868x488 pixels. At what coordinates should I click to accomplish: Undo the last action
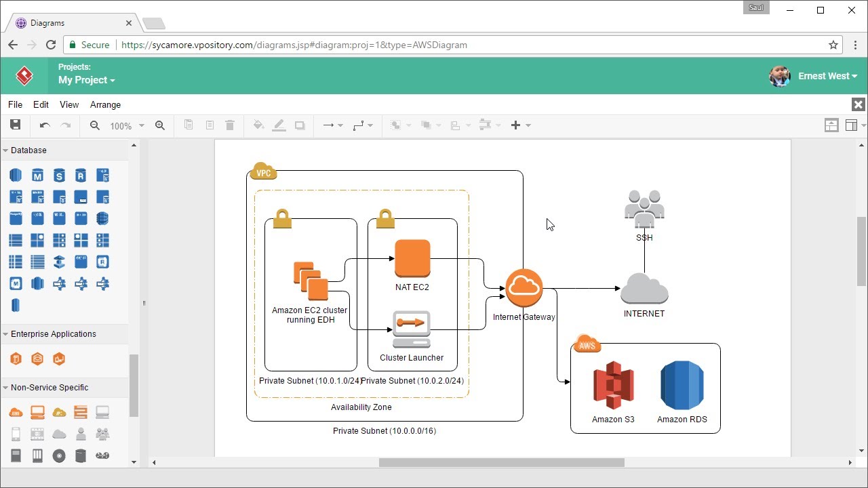pos(45,125)
